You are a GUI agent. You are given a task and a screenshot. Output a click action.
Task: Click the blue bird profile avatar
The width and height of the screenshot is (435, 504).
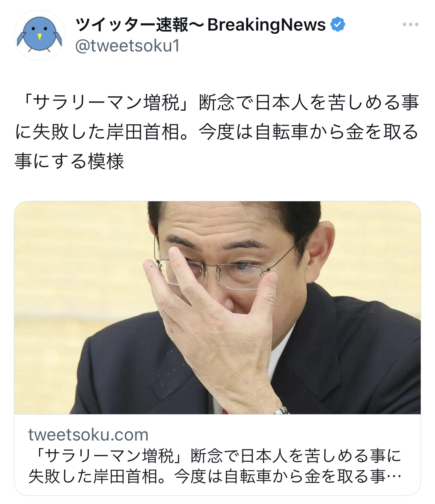pos(39,35)
